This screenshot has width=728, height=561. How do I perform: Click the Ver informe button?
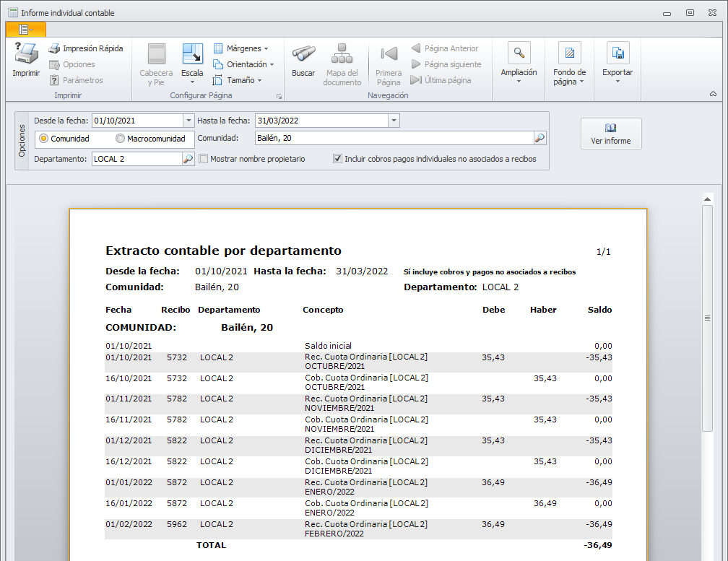611,134
